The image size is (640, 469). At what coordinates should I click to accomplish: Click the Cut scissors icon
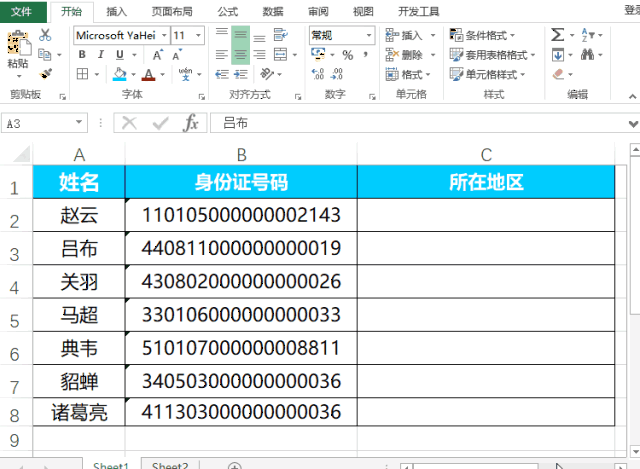click(x=45, y=35)
